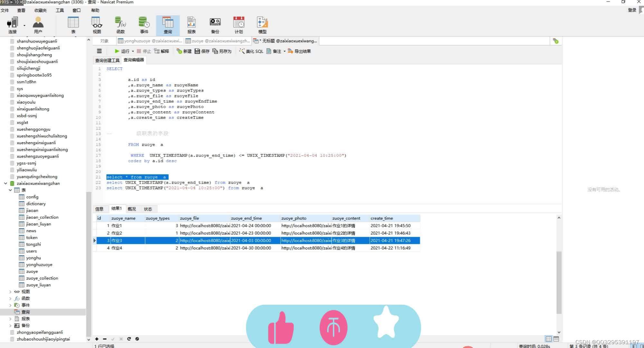Click the 概况 status tab
This screenshot has height=348, width=644.
pos(132,209)
